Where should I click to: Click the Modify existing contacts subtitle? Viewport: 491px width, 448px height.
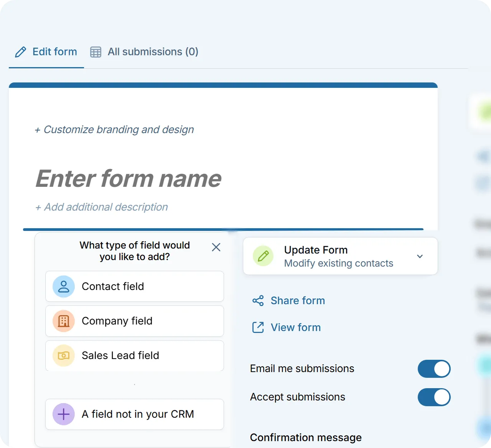(339, 264)
